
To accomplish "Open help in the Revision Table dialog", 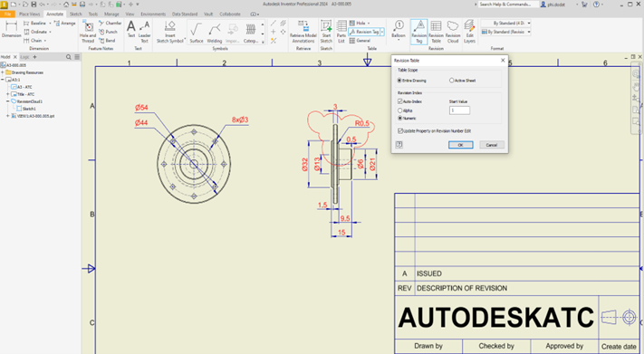I will point(399,145).
